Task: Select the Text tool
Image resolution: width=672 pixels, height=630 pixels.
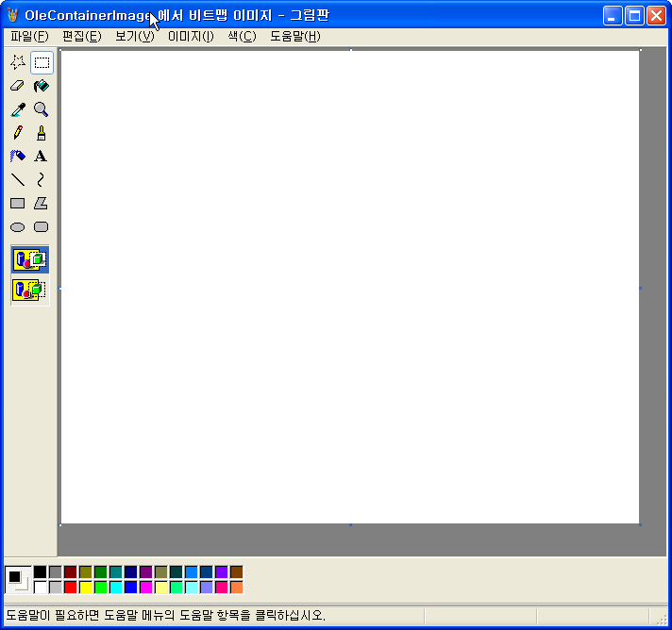Action: pyautogui.click(x=42, y=157)
